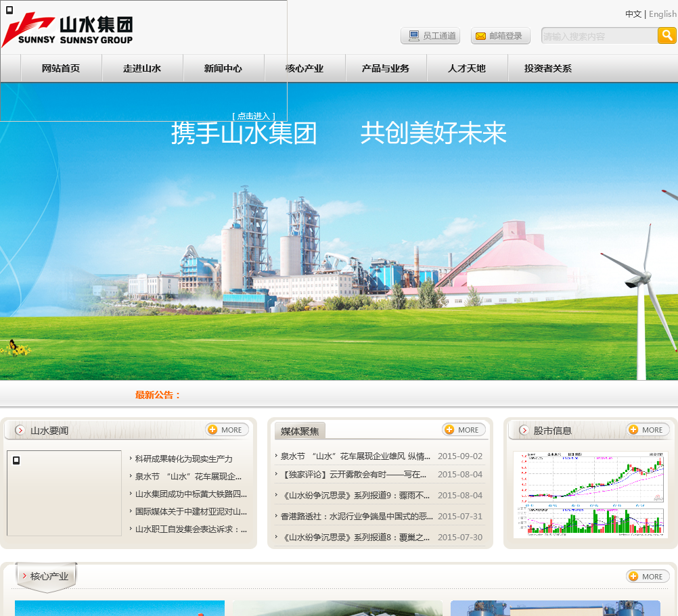Screen dimensions: 678x616
Task: Open the 核心产业 menu item
Action: [305, 68]
